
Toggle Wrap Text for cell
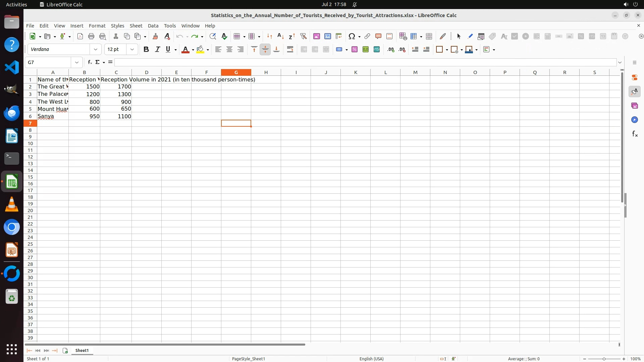coord(290,50)
